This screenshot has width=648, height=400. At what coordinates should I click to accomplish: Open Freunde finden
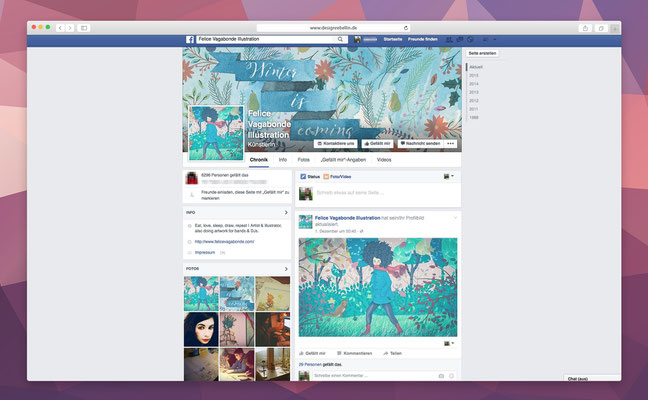tap(422, 39)
